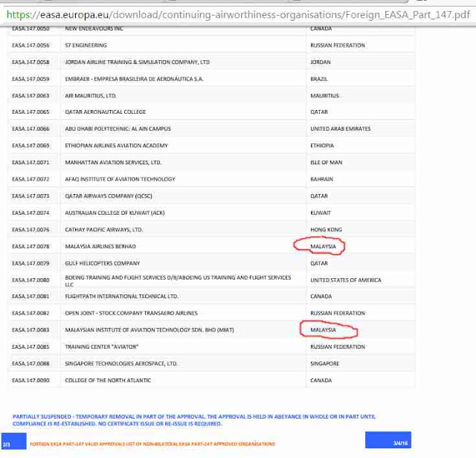Click the UNITED ARAB EMIRATES country cell
The height and width of the screenshot is (458, 476).
[341, 129]
